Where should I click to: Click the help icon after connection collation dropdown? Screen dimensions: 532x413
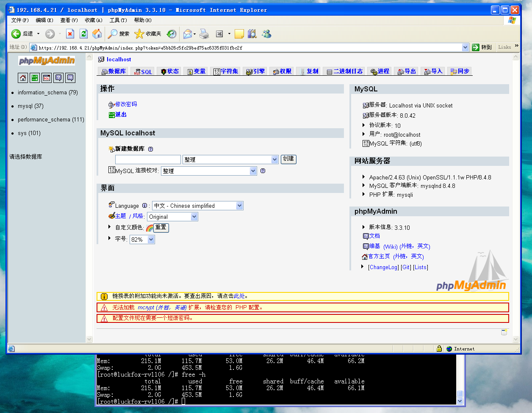click(263, 171)
